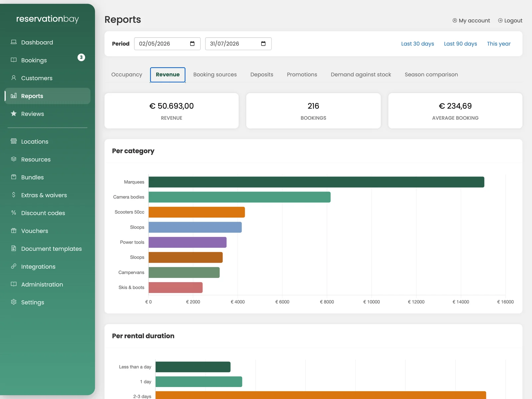Apply the Last 30 days period
The image size is (532, 399).
pyautogui.click(x=418, y=44)
